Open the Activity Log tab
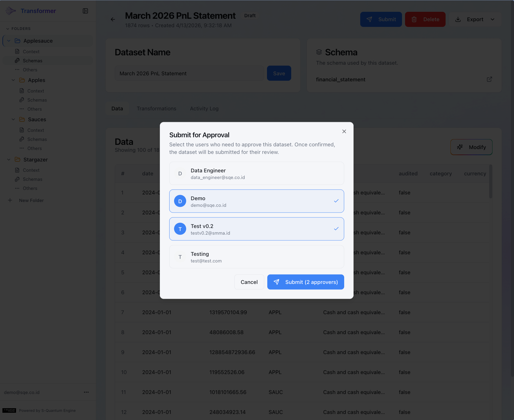514x420 pixels. point(204,109)
